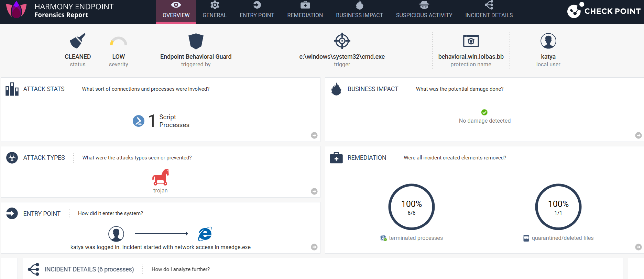Viewport: 644px width, 279px height.
Task: Switch to the Entry Point tab
Action: click(x=257, y=12)
